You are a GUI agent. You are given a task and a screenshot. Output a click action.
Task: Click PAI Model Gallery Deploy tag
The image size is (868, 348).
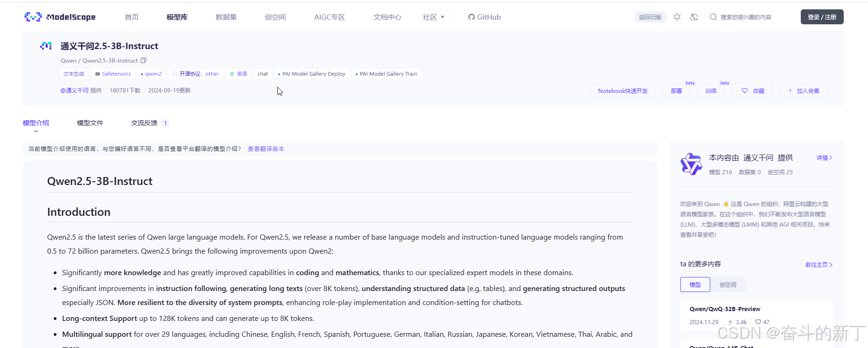point(311,74)
